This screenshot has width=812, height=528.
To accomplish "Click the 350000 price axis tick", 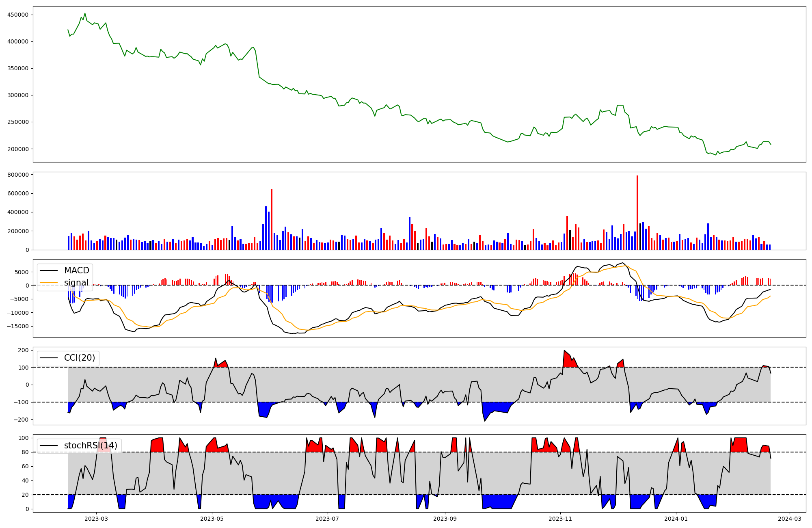I will [18, 68].
